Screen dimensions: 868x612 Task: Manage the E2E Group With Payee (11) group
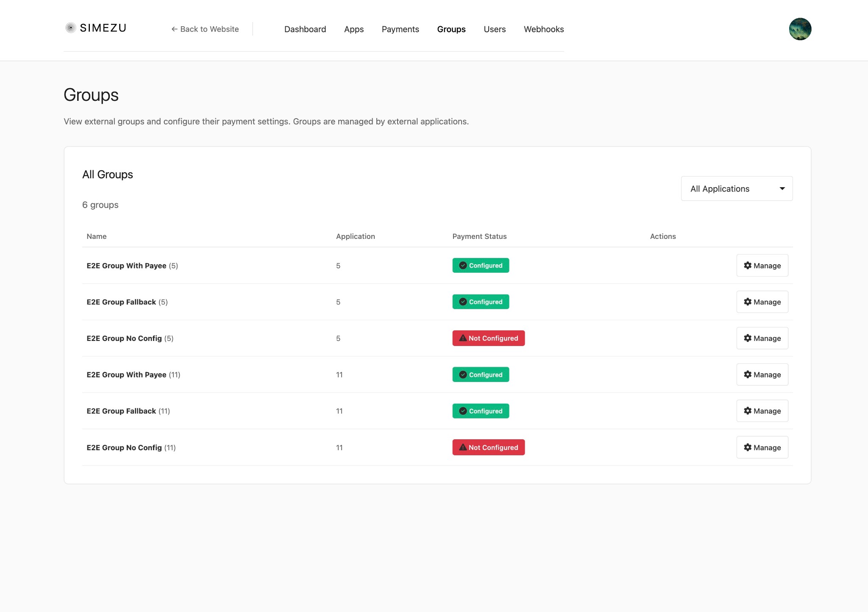click(x=762, y=375)
